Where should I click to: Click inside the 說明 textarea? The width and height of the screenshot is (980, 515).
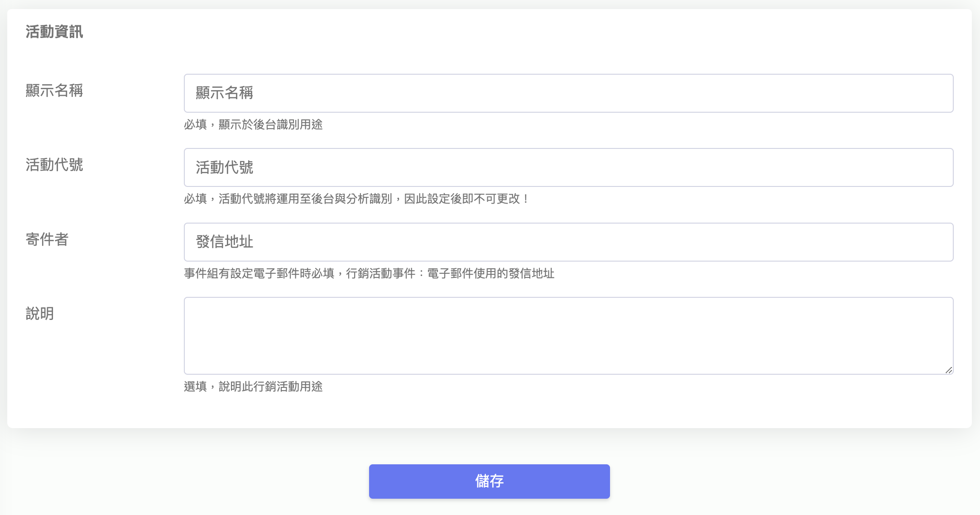(x=568, y=335)
